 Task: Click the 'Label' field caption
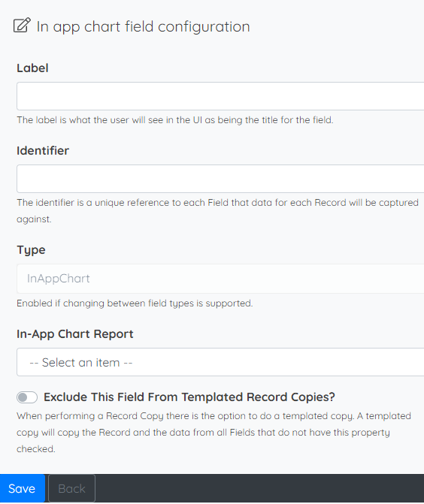tap(32, 68)
